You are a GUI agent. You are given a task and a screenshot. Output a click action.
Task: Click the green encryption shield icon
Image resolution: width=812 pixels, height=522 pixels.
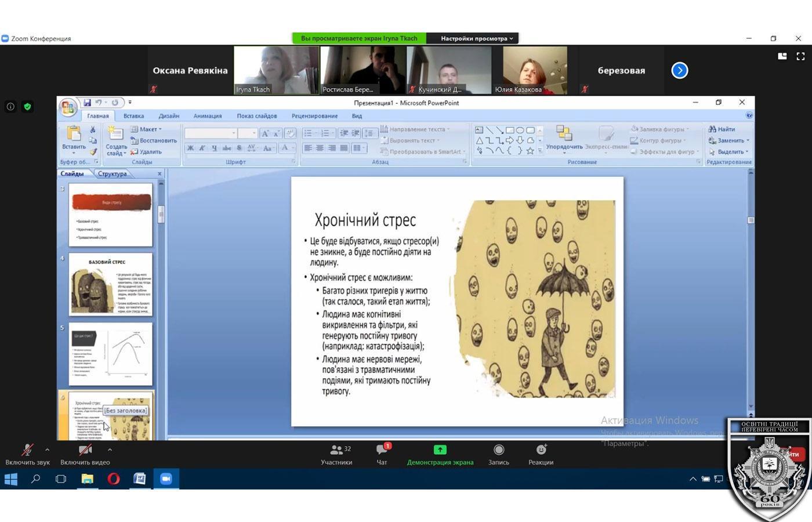click(x=27, y=107)
